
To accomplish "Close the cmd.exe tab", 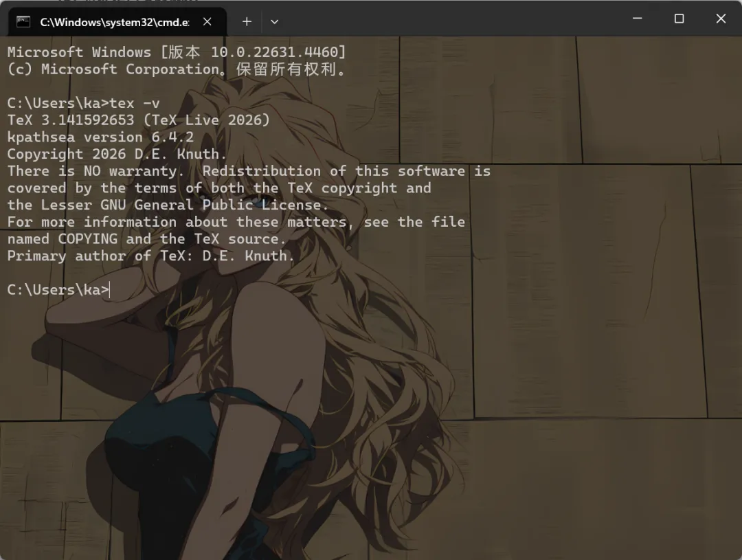I will tap(207, 22).
